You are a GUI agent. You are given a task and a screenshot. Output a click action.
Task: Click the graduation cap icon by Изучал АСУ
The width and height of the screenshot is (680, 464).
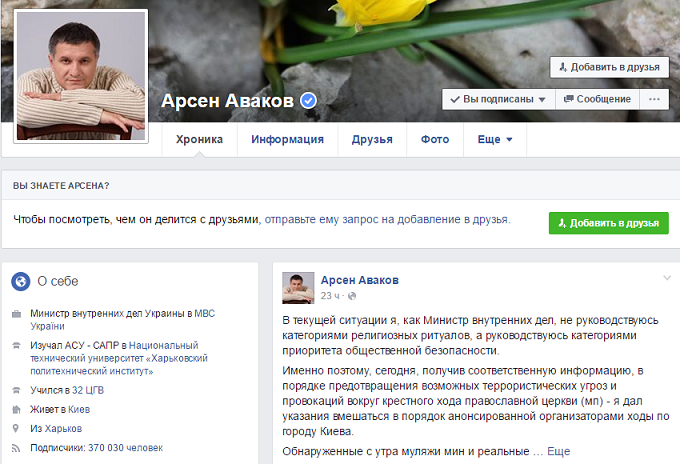coord(16,346)
